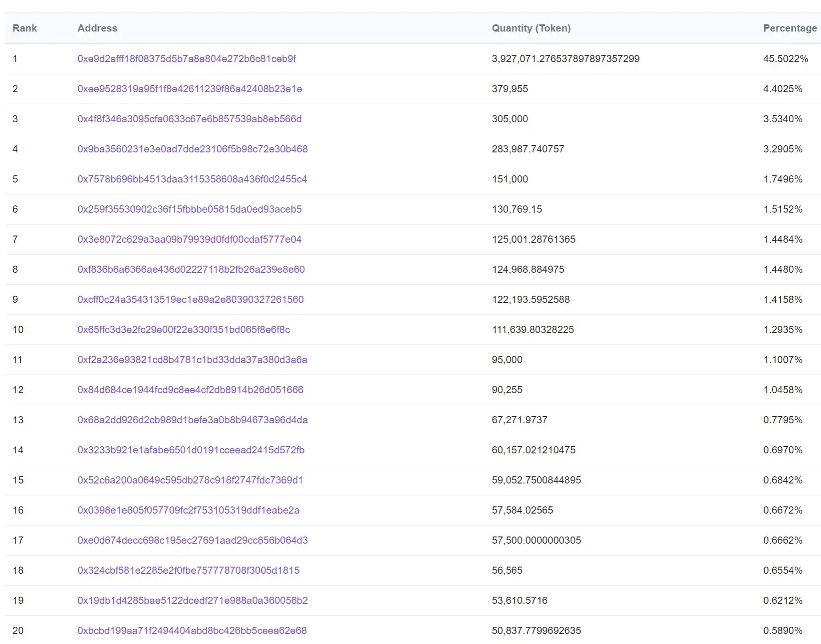Image resolution: width=821 pixels, height=644 pixels.
Task: Click the Quantity (Token) column header
Action: [531, 28]
